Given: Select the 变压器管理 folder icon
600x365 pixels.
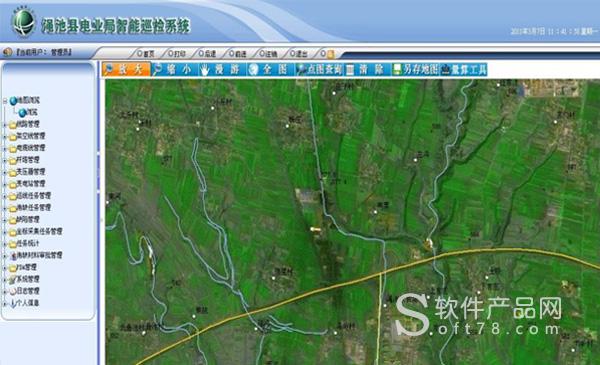Looking at the screenshot, I should pyautogui.click(x=13, y=172).
